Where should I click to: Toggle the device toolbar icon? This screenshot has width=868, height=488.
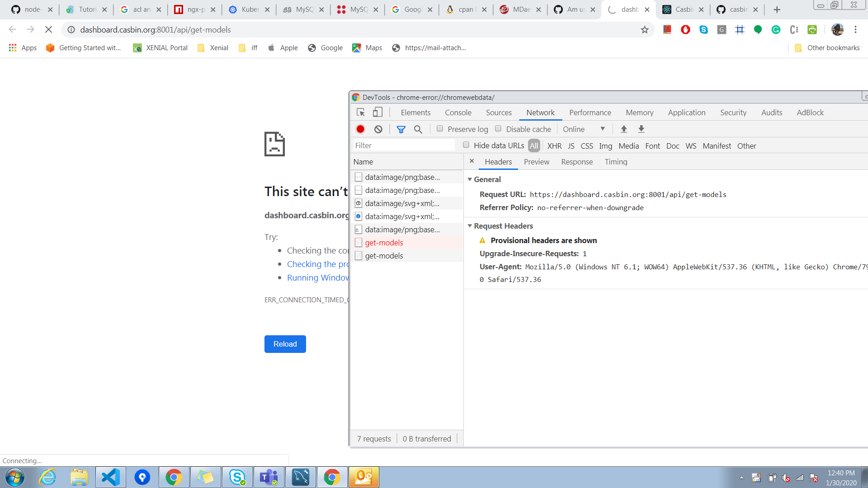(x=377, y=112)
